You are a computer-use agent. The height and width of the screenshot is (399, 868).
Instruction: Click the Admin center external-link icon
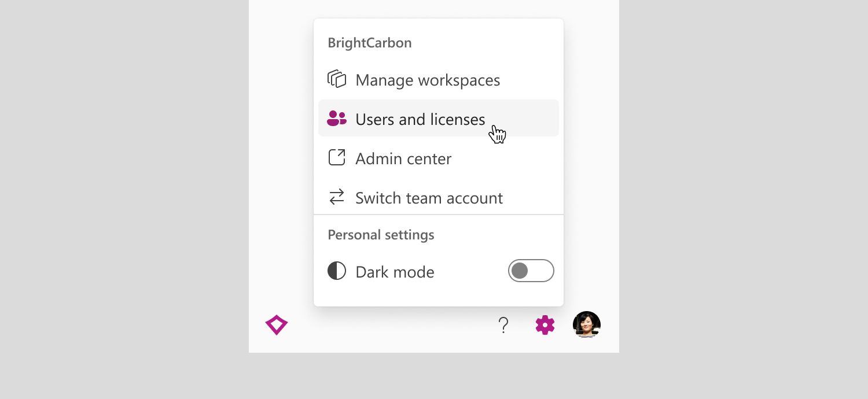[x=337, y=158]
